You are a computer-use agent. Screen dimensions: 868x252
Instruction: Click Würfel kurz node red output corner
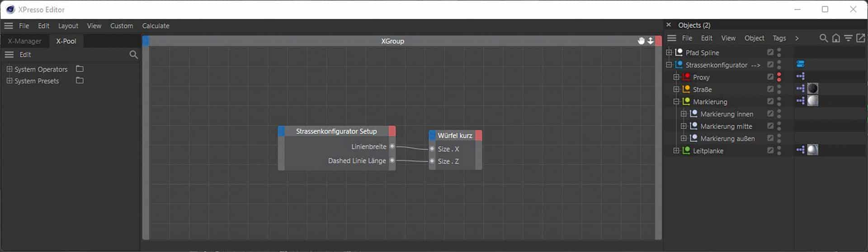pyautogui.click(x=479, y=135)
